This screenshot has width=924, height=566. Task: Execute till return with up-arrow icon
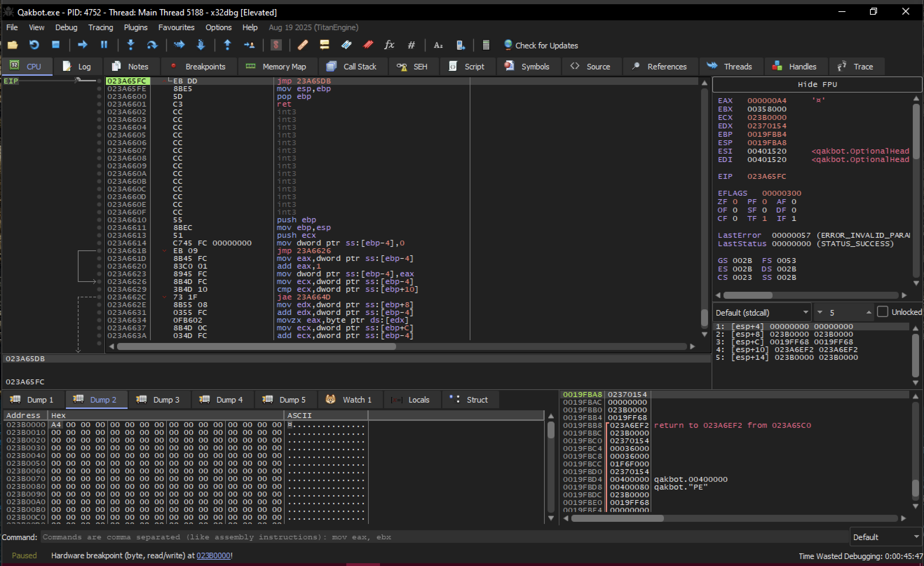click(227, 45)
